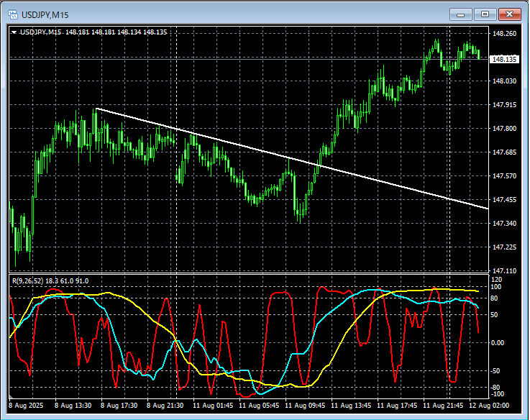Click the chart header OHLC values 148.181 148.181 148.134 148.135
This screenshot has width=530, height=420.
pyautogui.click(x=116, y=32)
